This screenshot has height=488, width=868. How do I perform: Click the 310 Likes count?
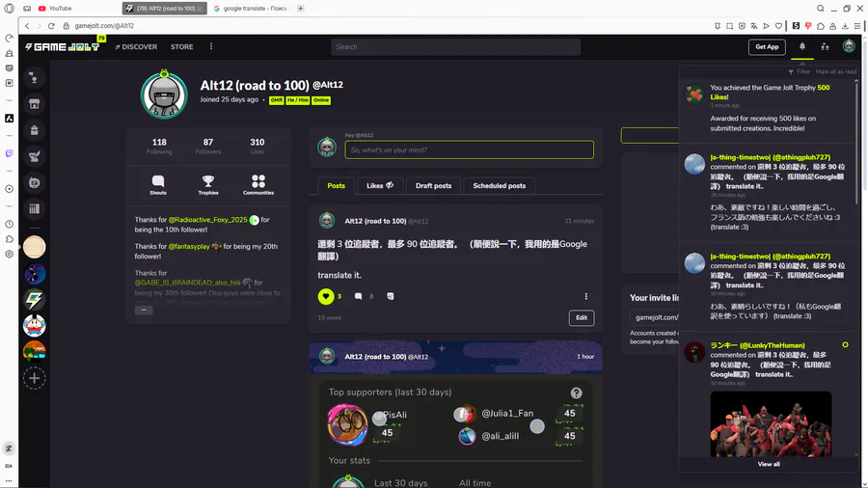click(257, 146)
